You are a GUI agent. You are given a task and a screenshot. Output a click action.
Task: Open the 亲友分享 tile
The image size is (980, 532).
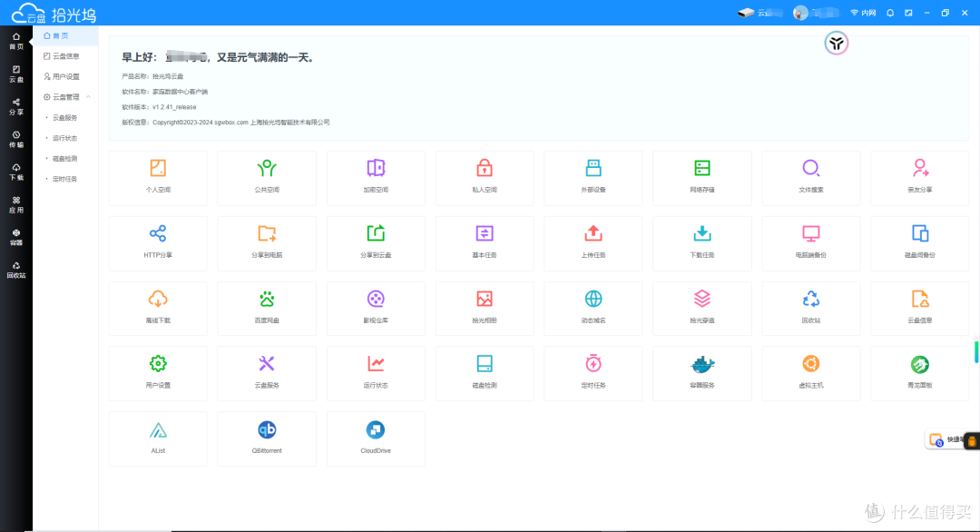tap(919, 178)
